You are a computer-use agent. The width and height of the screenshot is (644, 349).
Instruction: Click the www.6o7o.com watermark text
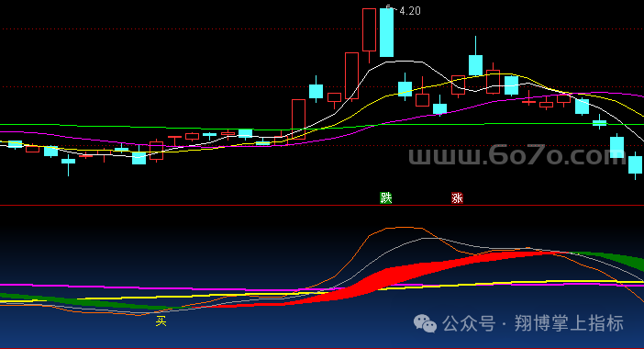516,155
